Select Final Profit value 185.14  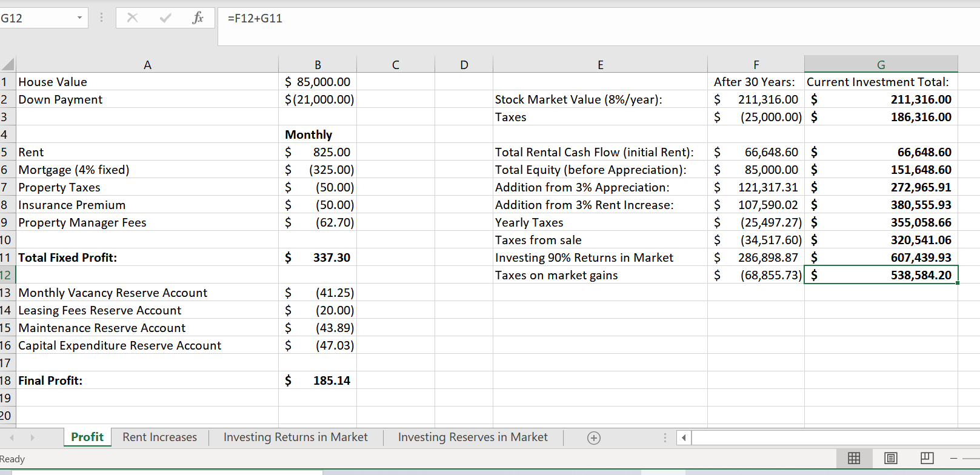click(318, 380)
